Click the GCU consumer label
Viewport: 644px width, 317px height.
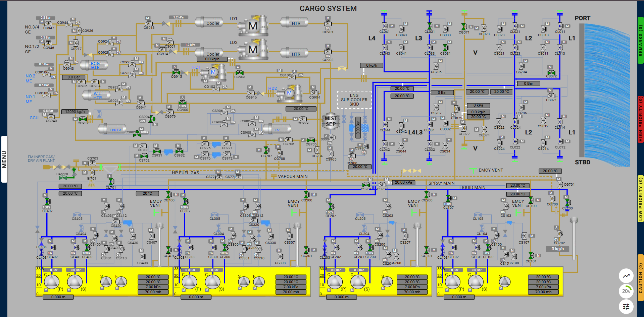click(34, 118)
